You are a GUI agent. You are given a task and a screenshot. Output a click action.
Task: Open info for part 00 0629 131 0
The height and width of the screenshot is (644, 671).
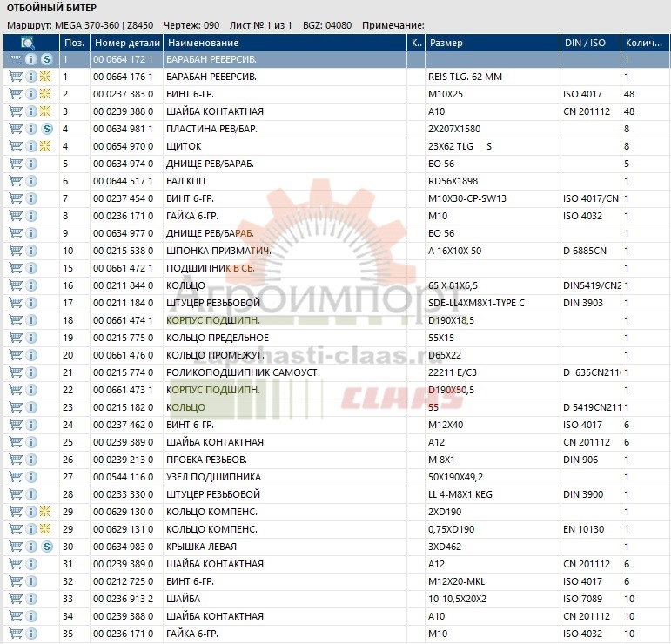click(31, 529)
